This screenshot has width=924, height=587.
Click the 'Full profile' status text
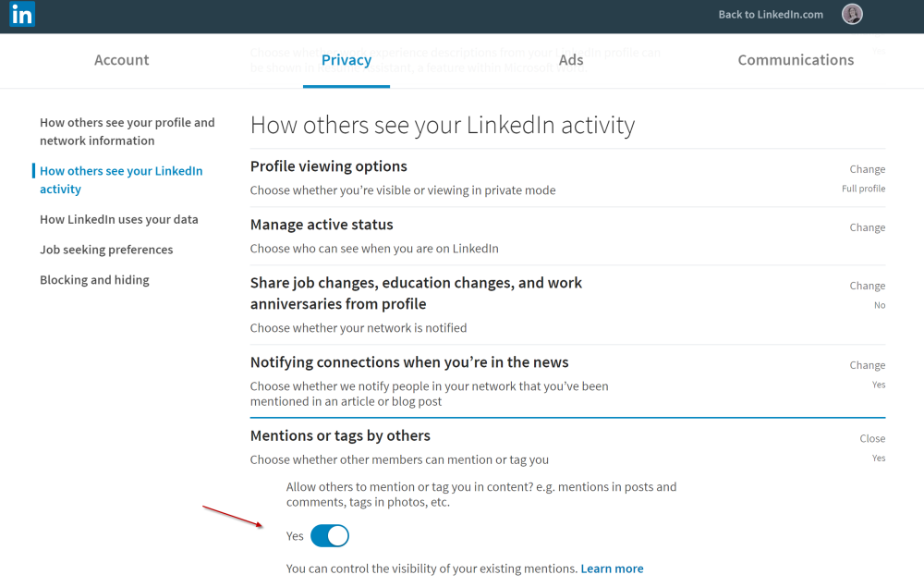[x=863, y=189]
